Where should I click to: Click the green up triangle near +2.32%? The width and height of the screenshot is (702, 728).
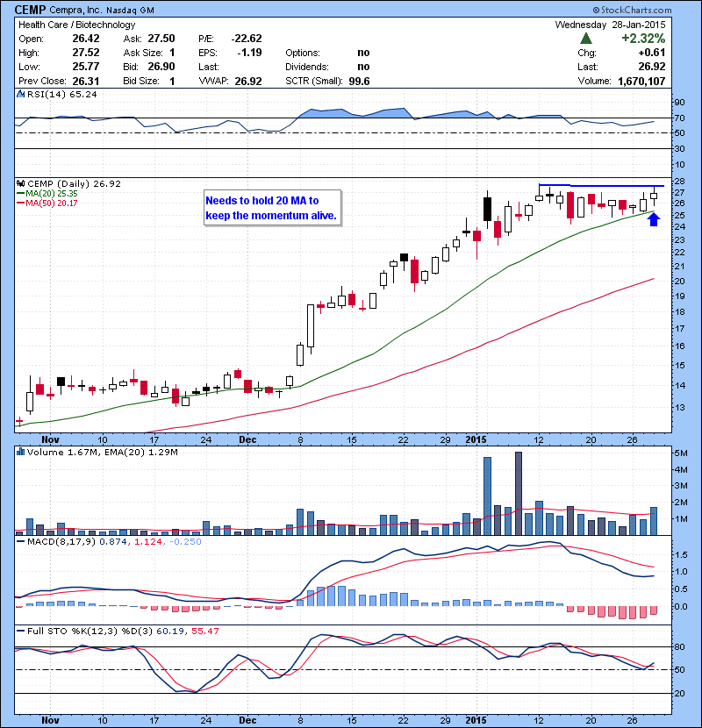pos(586,38)
